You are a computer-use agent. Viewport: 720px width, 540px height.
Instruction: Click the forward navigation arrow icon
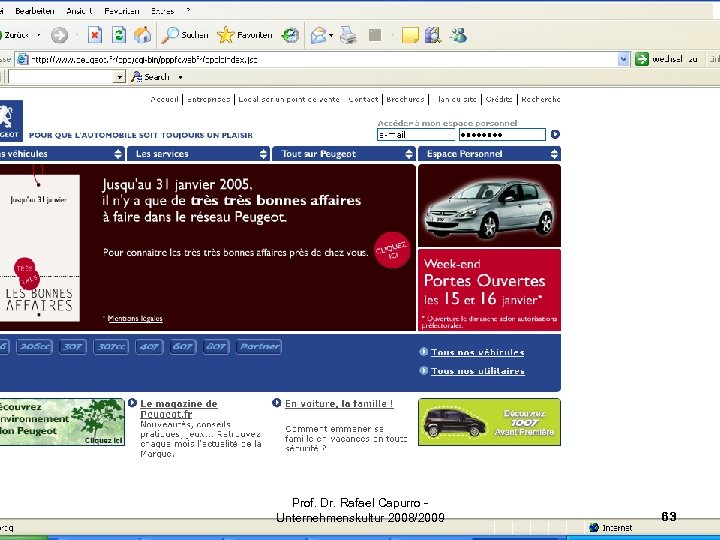[59, 35]
